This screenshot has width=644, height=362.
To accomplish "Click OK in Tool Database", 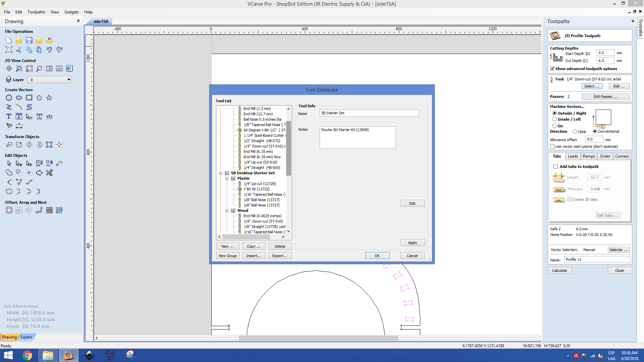I will click(377, 256).
